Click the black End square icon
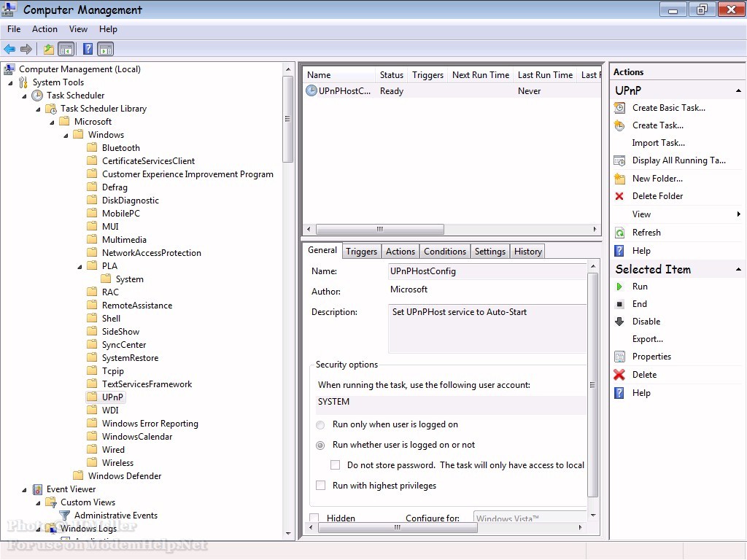This screenshot has height=560, width=747. coord(619,304)
